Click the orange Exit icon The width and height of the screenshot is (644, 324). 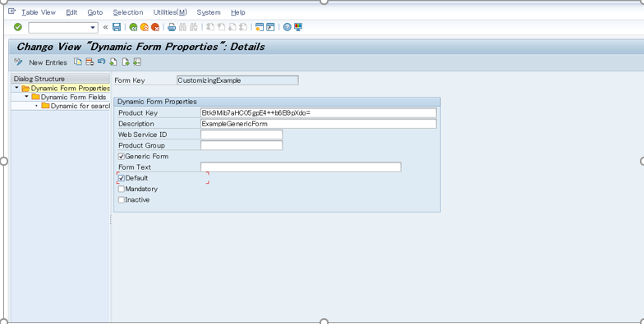tap(145, 27)
